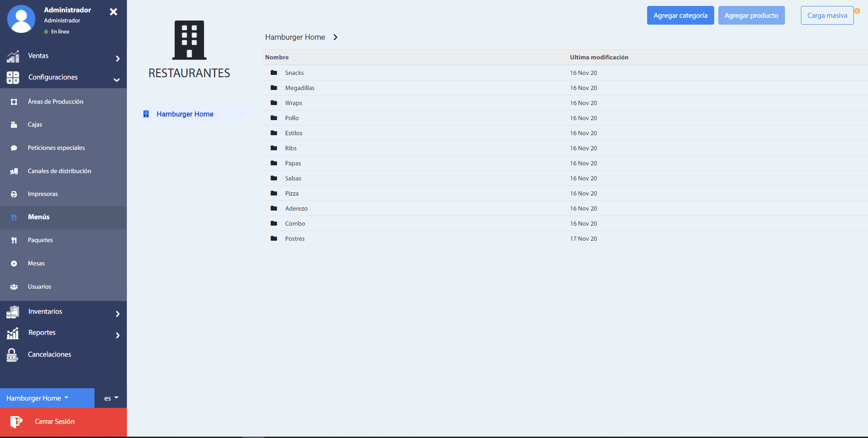Go to Áreas de Producción

(55, 102)
